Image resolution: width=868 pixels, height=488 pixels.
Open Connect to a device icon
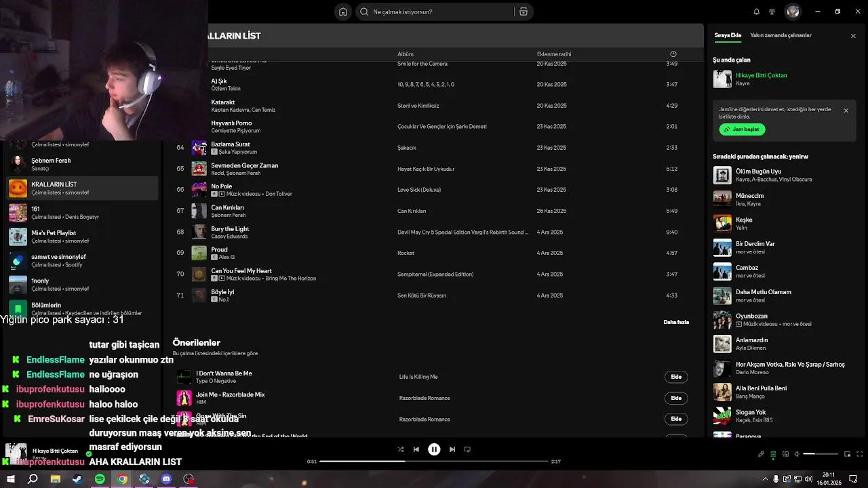785,454
